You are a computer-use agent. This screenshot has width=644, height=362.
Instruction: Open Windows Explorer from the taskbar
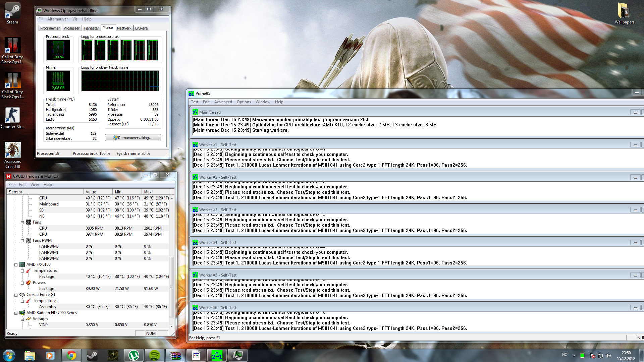click(x=30, y=355)
